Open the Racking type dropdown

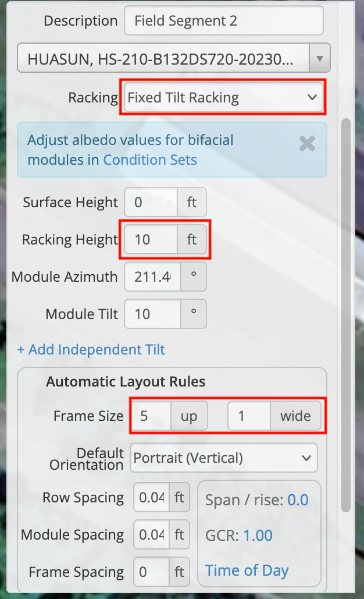[x=223, y=97]
